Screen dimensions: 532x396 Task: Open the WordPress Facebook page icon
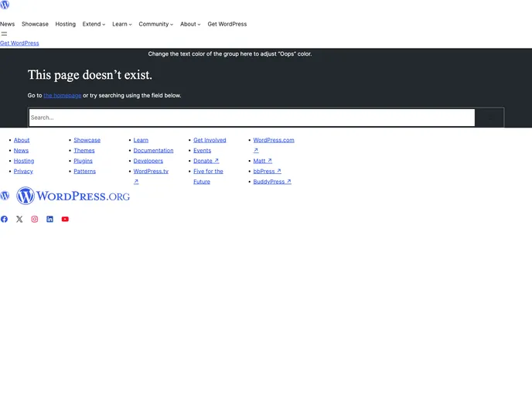click(x=4, y=219)
